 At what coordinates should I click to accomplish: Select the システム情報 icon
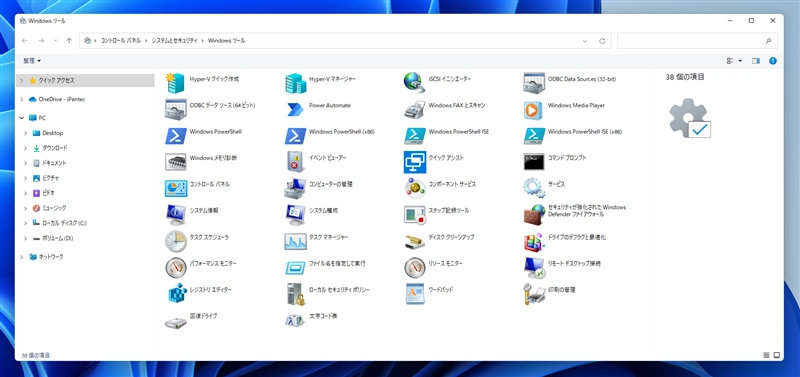[x=175, y=215]
